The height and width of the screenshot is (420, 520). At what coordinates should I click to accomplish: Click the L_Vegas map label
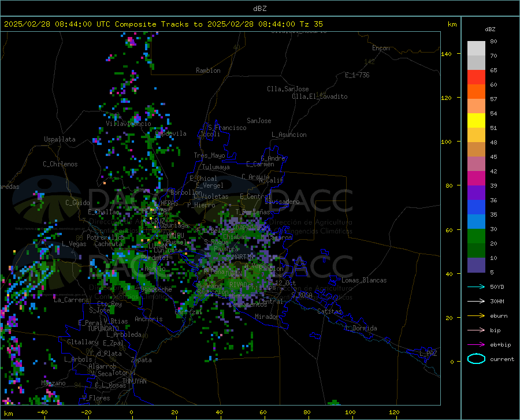coord(74,244)
